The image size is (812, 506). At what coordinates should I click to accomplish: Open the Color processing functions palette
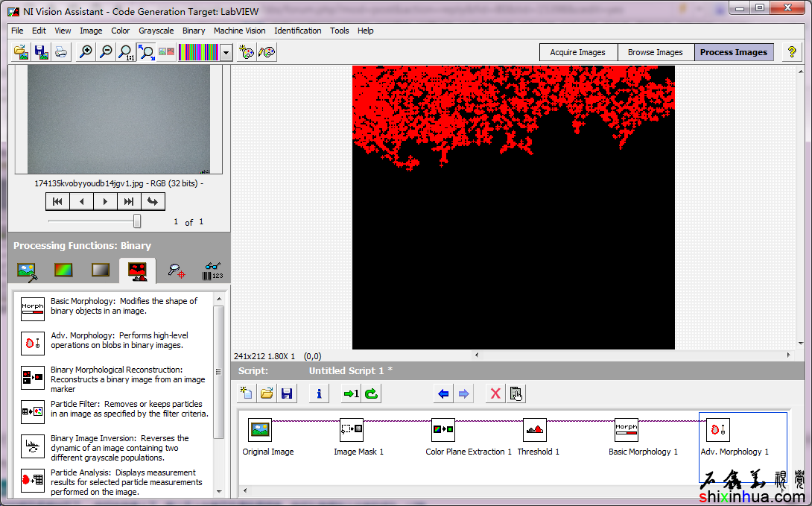(x=63, y=271)
